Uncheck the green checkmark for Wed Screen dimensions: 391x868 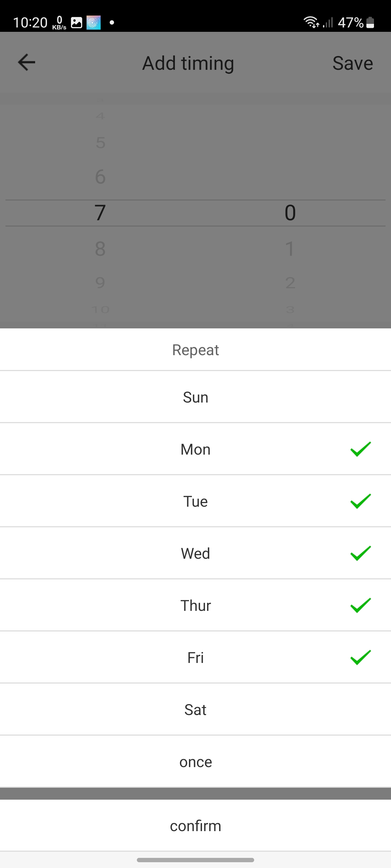point(361,553)
